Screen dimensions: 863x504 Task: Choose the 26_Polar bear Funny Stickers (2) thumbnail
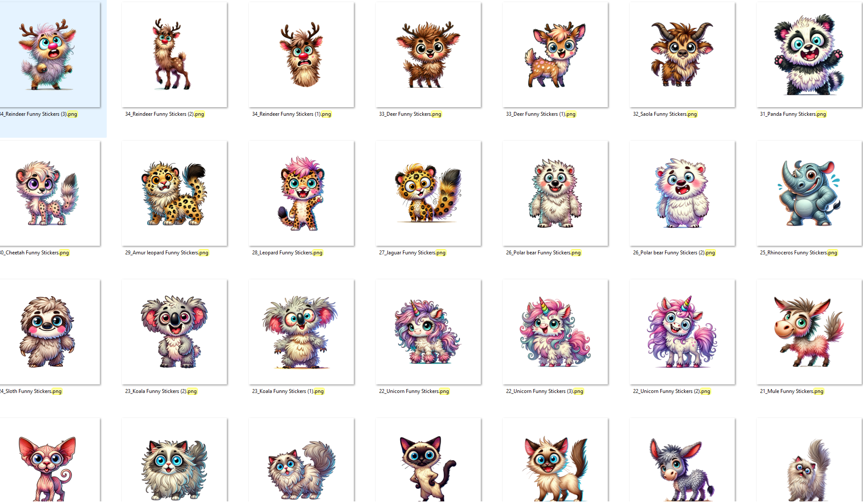(682, 193)
